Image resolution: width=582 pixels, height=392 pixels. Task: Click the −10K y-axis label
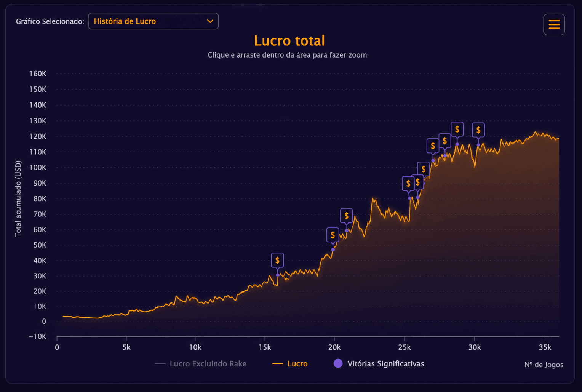pyautogui.click(x=37, y=336)
